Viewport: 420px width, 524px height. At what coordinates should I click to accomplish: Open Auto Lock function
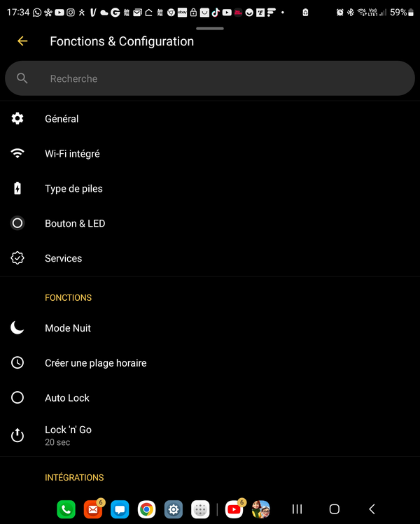[x=210, y=397]
